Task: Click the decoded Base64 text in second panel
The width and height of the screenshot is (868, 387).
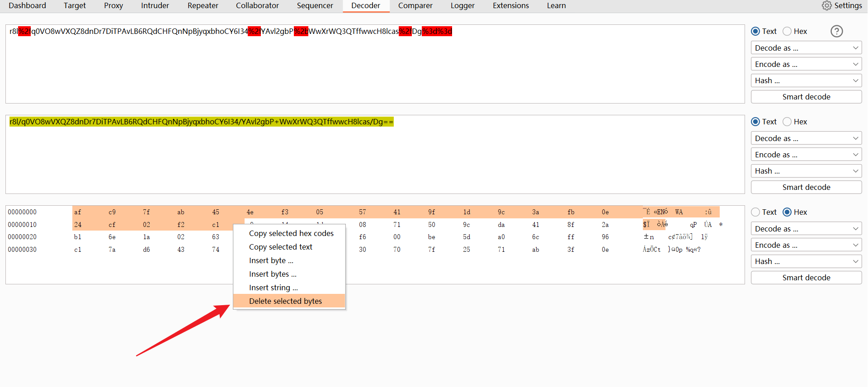Action: click(x=201, y=122)
